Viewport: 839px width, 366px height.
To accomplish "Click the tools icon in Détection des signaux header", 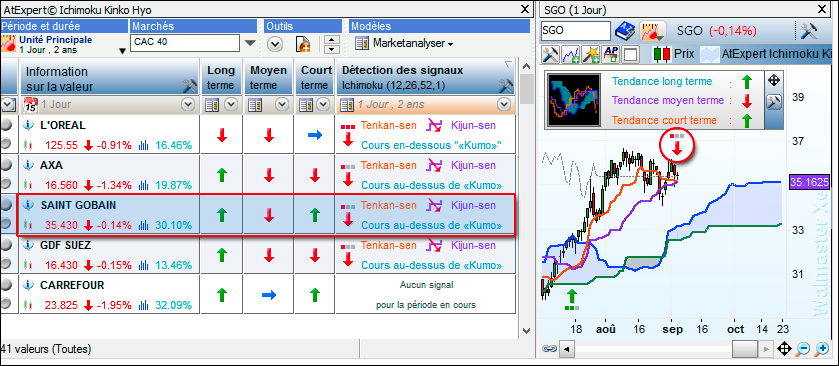I will coord(506,86).
